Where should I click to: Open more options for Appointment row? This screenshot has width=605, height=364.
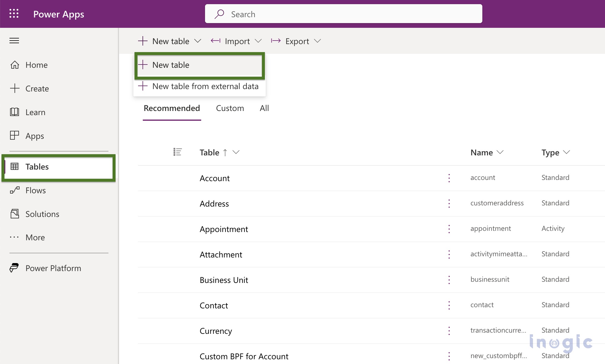coord(449,229)
